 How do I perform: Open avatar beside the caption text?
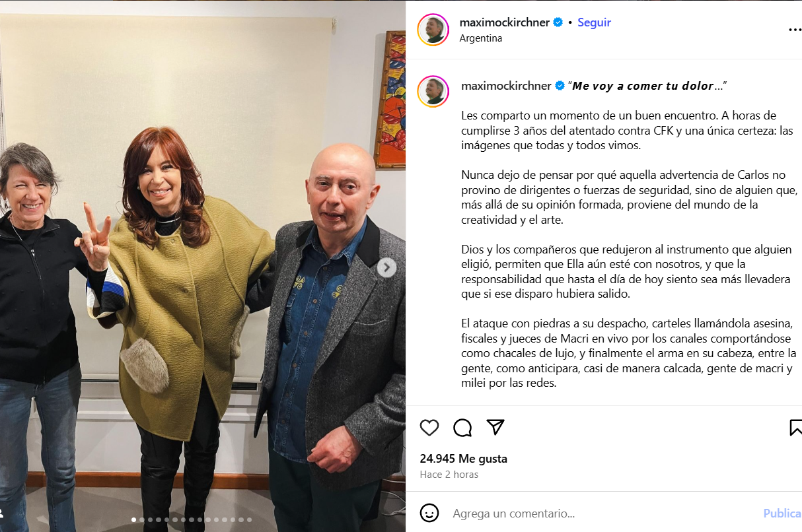click(433, 91)
